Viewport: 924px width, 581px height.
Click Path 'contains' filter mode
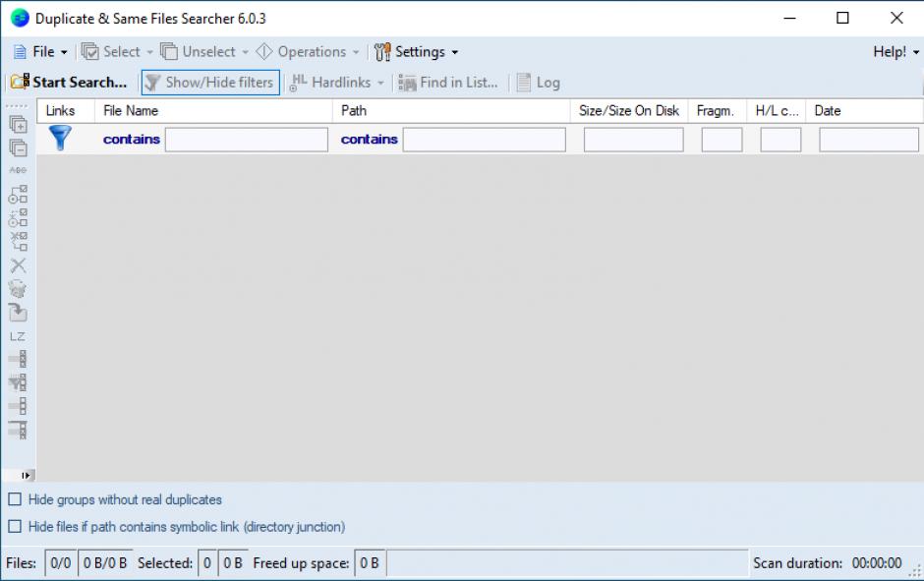[x=369, y=139]
